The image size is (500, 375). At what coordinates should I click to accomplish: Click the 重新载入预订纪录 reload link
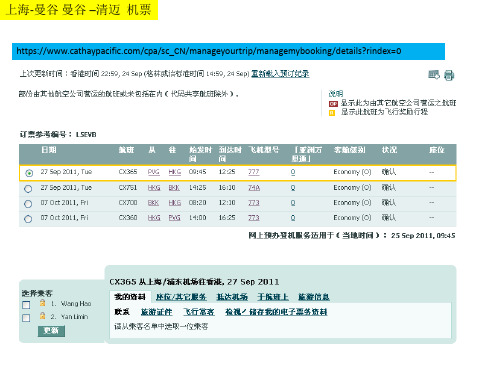click(280, 74)
